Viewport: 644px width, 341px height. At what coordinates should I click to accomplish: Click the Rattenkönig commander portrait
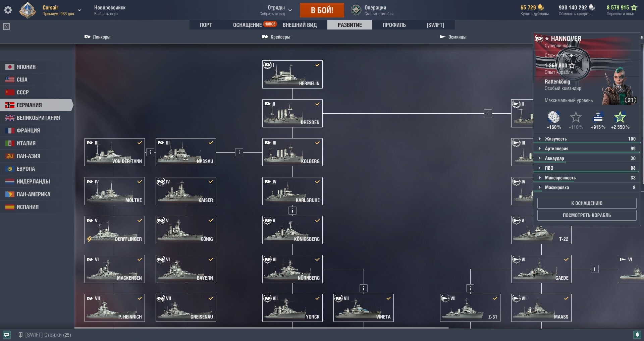(x=619, y=86)
